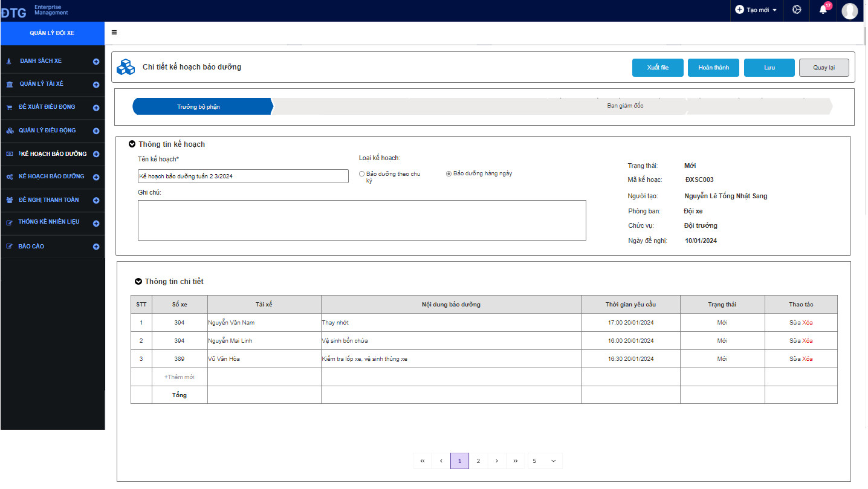The width and height of the screenshot is (868, 489).
Task: Click the plan code ĐXSC003
Action: (x=699, y=180)
